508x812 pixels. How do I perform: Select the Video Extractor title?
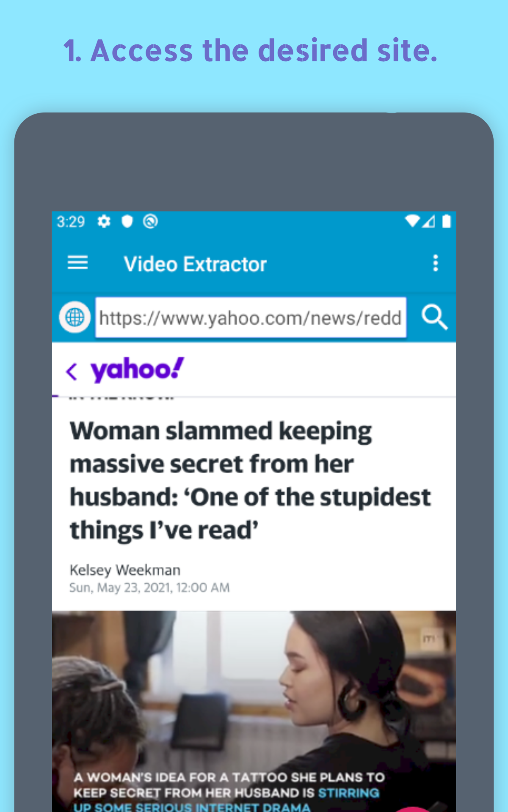click(x=195, y=264)
